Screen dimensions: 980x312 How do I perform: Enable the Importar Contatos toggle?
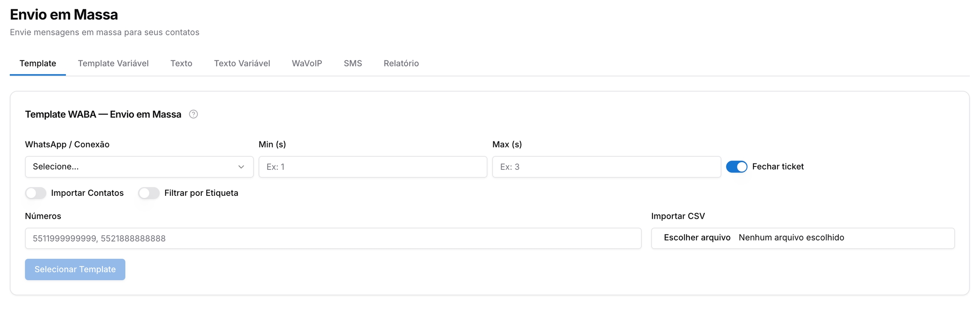point(36,193)
